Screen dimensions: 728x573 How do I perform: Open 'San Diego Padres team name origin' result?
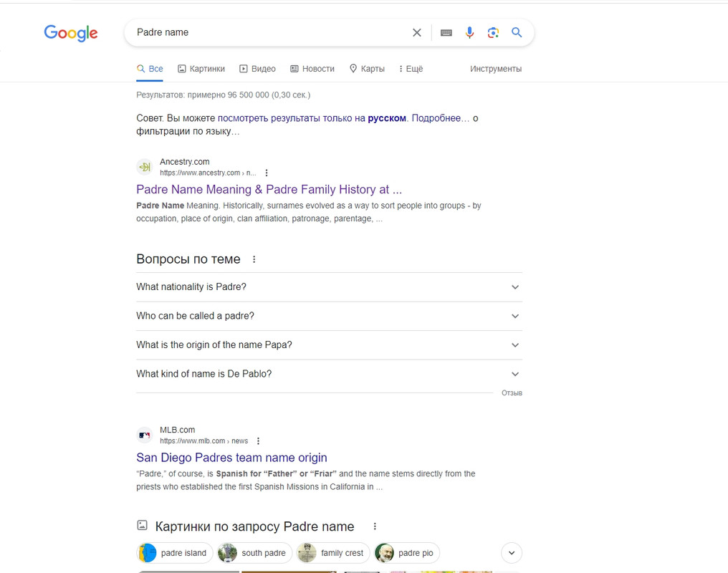click(231, 458)
